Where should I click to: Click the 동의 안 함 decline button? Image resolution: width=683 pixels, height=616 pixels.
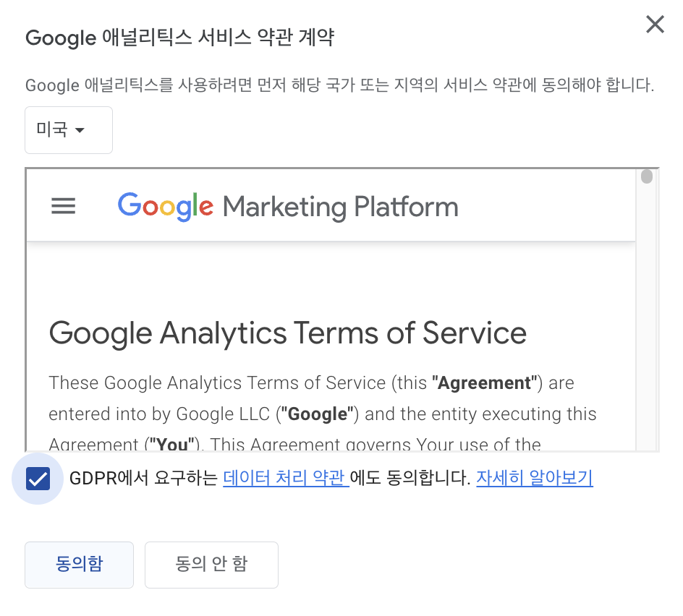[211, 565]
